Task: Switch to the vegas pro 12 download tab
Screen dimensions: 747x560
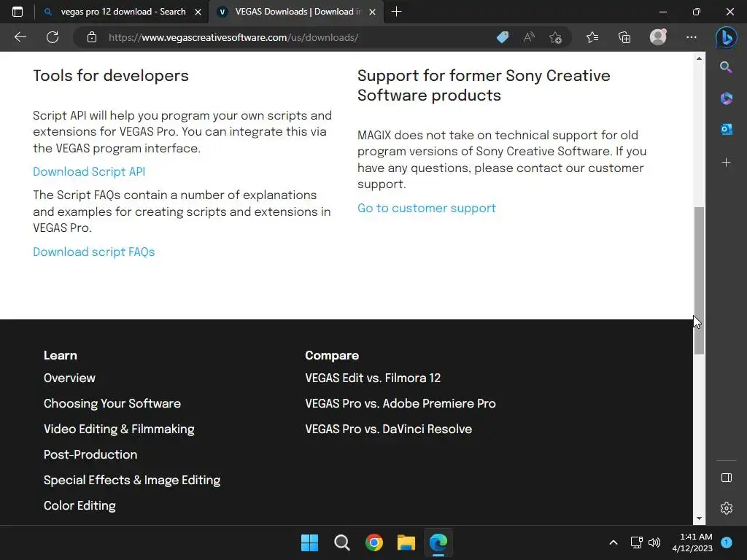Action: click(123, 12)
